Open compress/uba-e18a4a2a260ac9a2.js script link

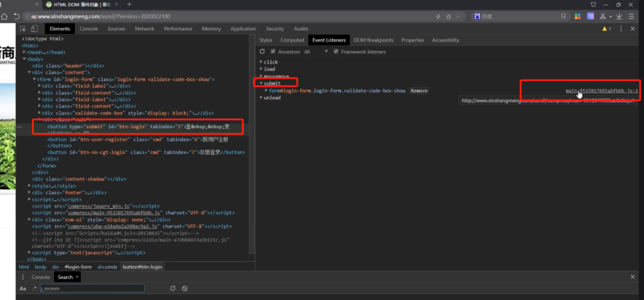(113, 226)
